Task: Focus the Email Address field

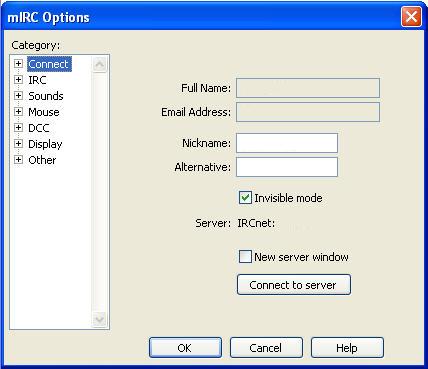Action: pyautogui.click(x=308, y=112)
